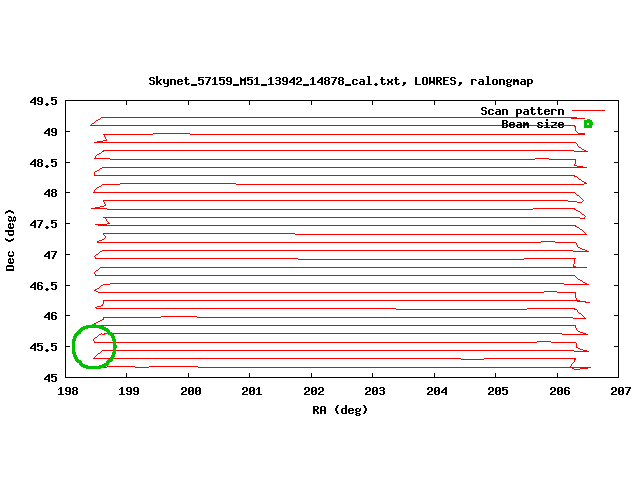This screenshot has height=480, width=640.
Task: Click the 198 RA axis tick label
Action: (67, 391)
